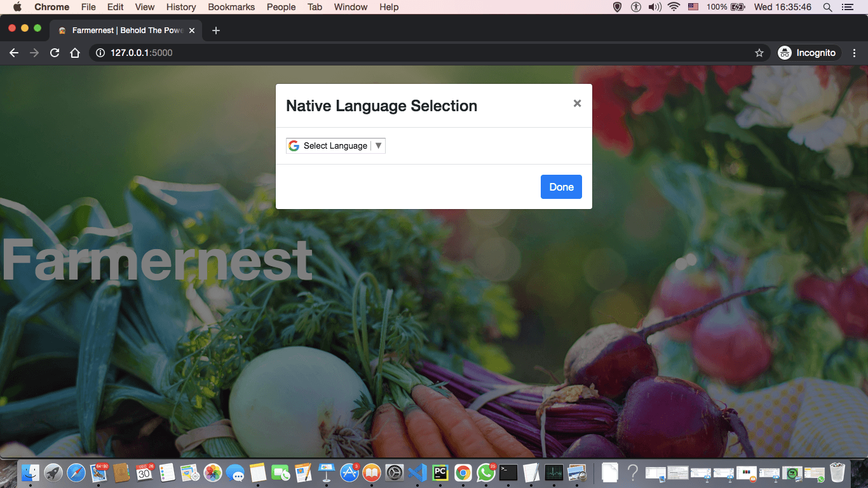Open WhatsApp from the Dock
868x488 pixels.
tap(485, 472)
